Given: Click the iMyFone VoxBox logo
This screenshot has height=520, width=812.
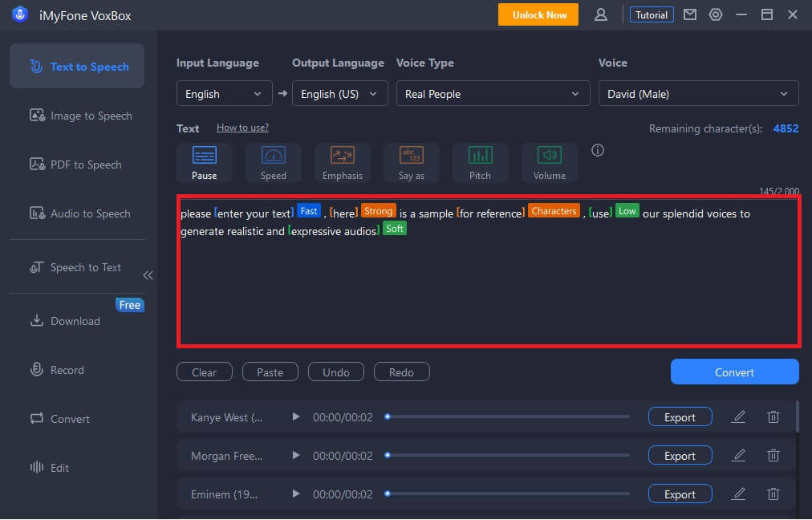Looking at the screenshot, I should pyautogui.click(x=20, y=14).
